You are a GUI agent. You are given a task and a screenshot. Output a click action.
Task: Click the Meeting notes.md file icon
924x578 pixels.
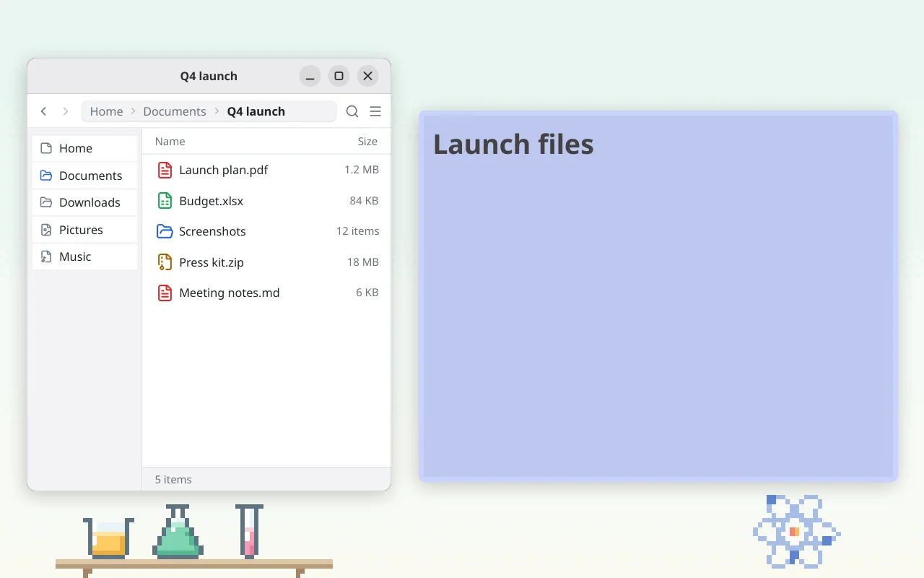coord(165,293)
